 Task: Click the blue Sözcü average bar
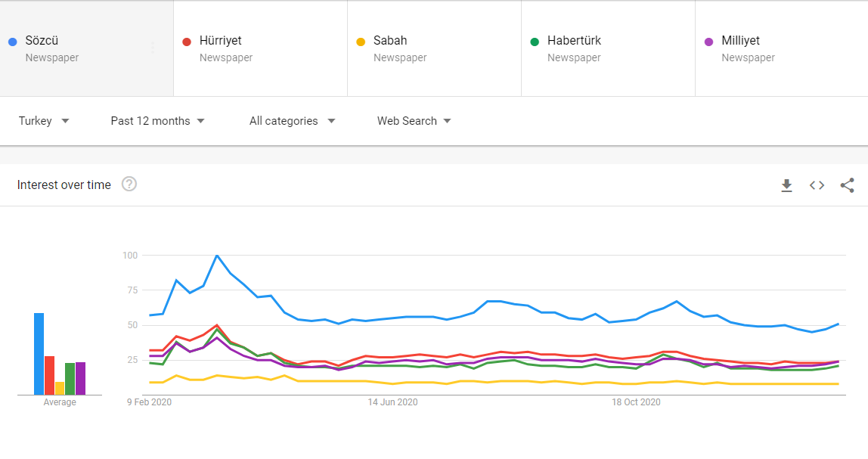click(39, 354)
